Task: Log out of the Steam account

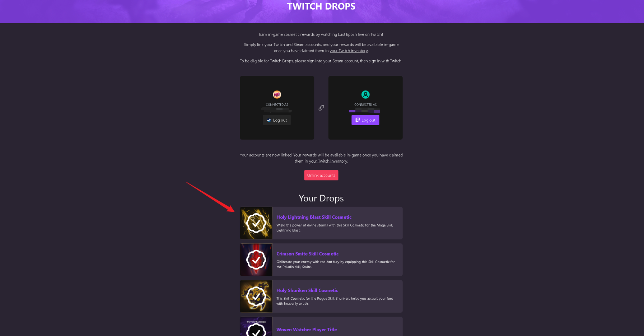Action: [277, 120]
